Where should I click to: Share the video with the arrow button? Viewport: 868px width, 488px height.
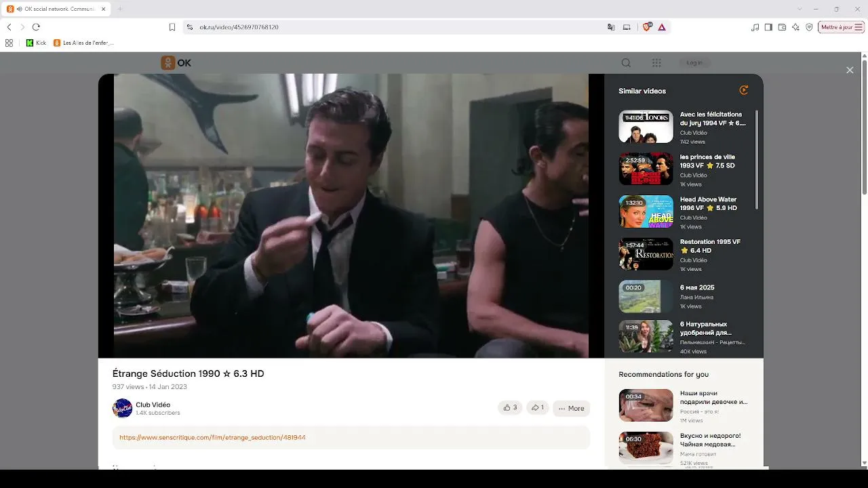pyautogui.click(x=537, y=408)
